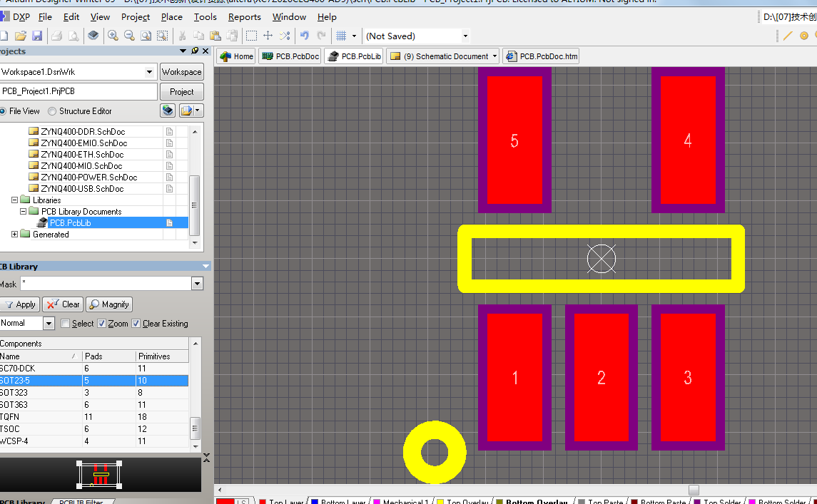This screenshot has width=817, height=504.
Task: Open the Schematic Document tab dropdown arrow
Action: pyautogui.click(x=494, y=56)
